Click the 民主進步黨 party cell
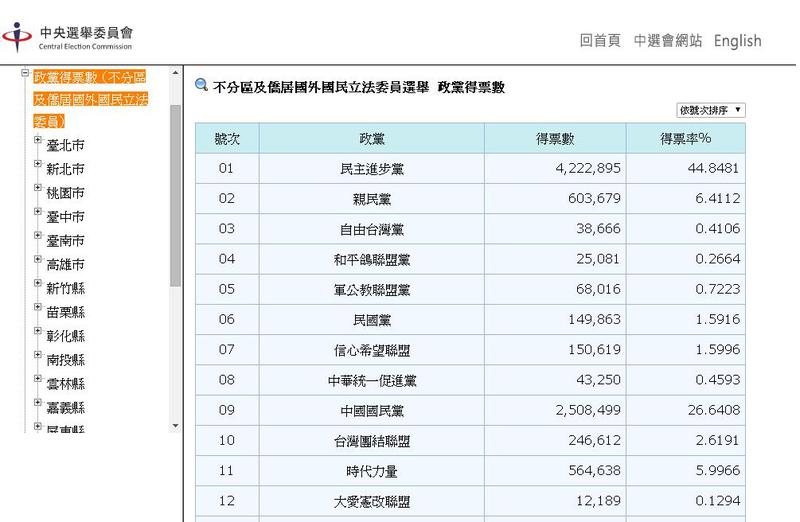 pyautogui.click(x=371, y=168)
